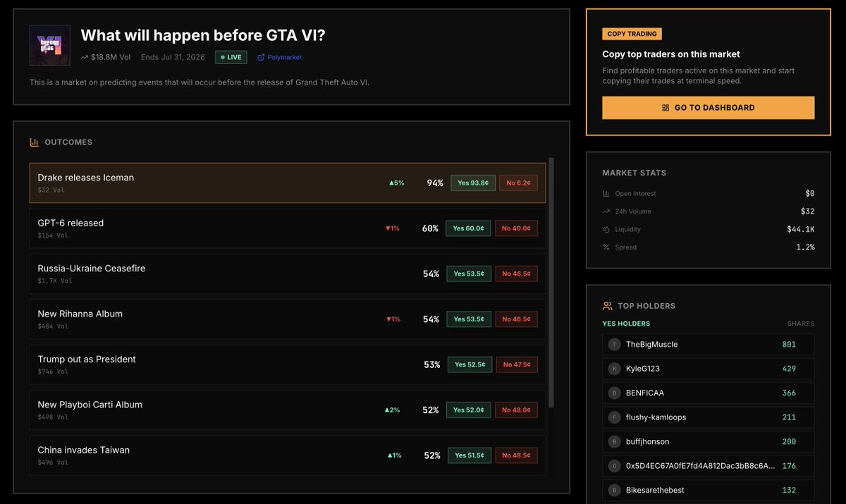Viewport: 846px width, 504px height.
Task: Click the GTA VI market thumbnail image
Action: pyautogui.click(x=50, y=45)
